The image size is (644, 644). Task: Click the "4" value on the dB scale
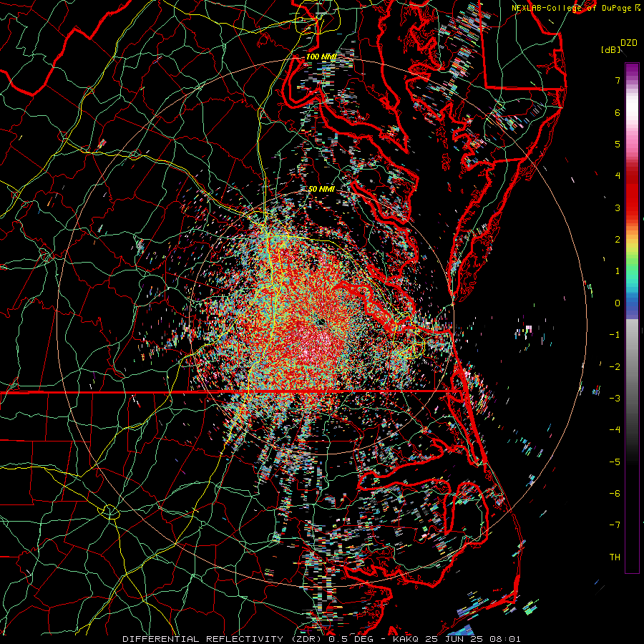click(618, 176)
